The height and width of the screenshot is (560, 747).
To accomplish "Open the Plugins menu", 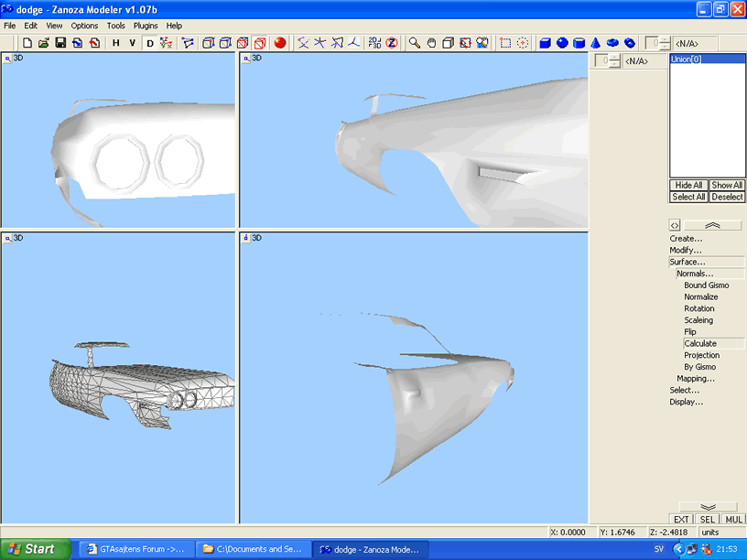I will tap(146, 26).
